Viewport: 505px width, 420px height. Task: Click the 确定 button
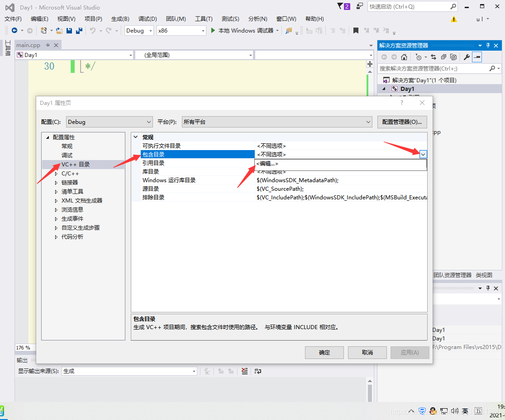tap(324, 353)
